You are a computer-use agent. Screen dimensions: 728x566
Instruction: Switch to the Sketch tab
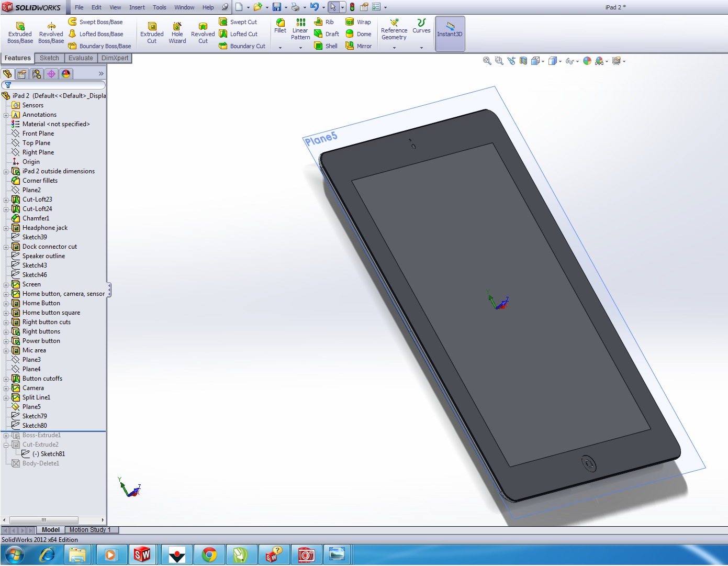(49, 58)
